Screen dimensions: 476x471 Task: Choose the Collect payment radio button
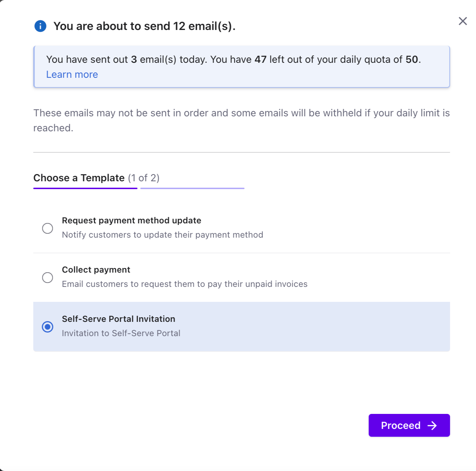coord(47,278)
